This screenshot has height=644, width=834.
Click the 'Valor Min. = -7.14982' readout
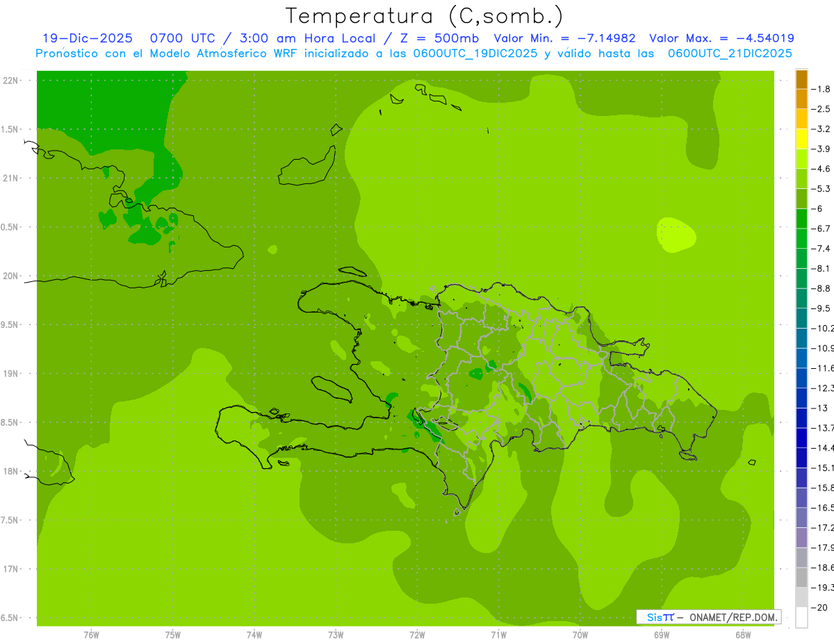click(x=564, y=38)
